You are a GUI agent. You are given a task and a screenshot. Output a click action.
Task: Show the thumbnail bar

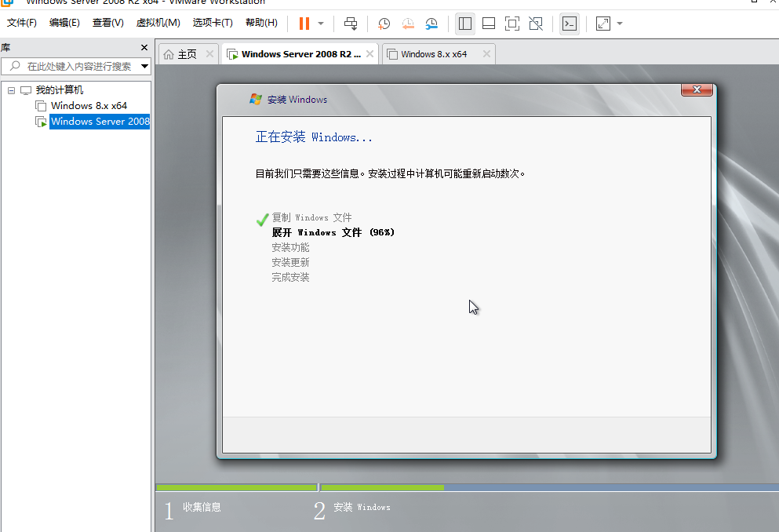coord(488,24)
